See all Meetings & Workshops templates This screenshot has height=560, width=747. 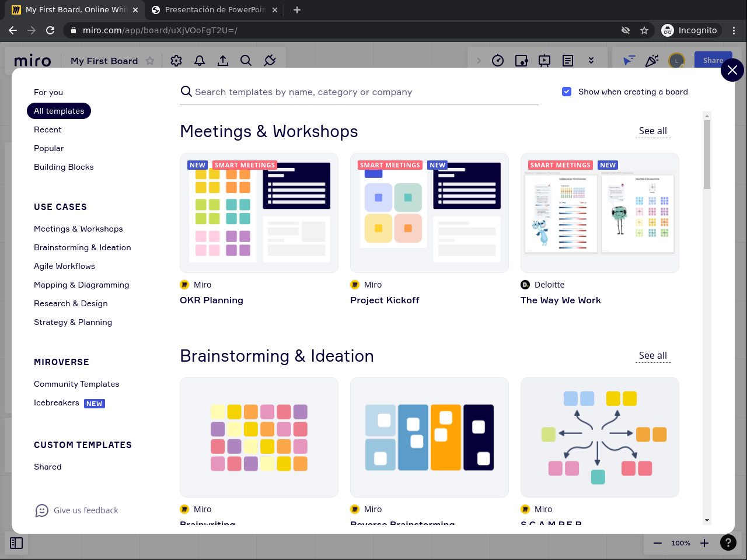coord(653,131)
